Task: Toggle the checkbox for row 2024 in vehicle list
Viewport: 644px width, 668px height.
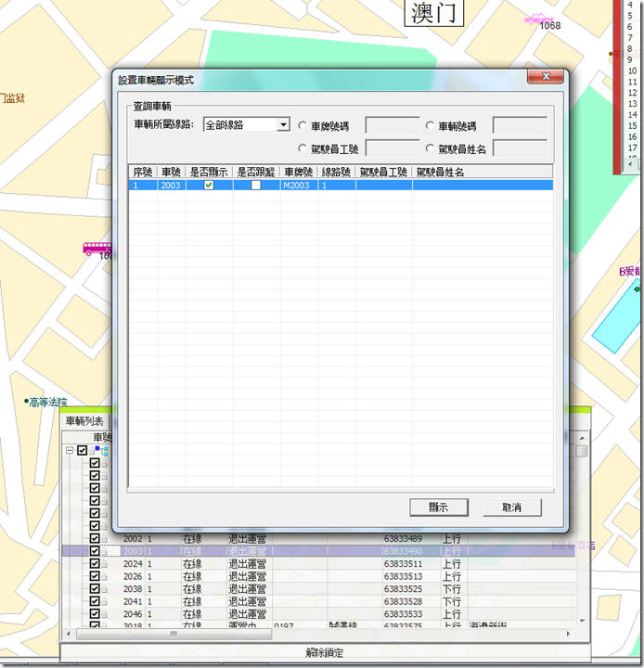Action: 95,563
